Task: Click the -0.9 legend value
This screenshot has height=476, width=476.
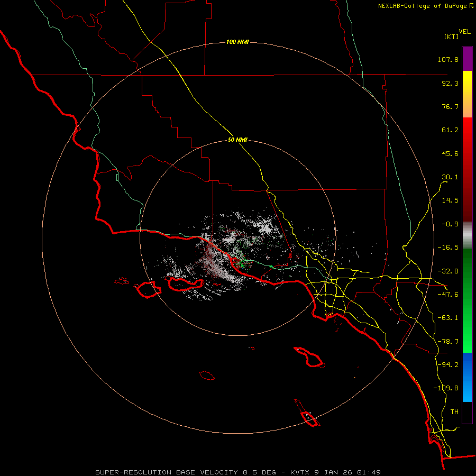Action: coord(450,224)
